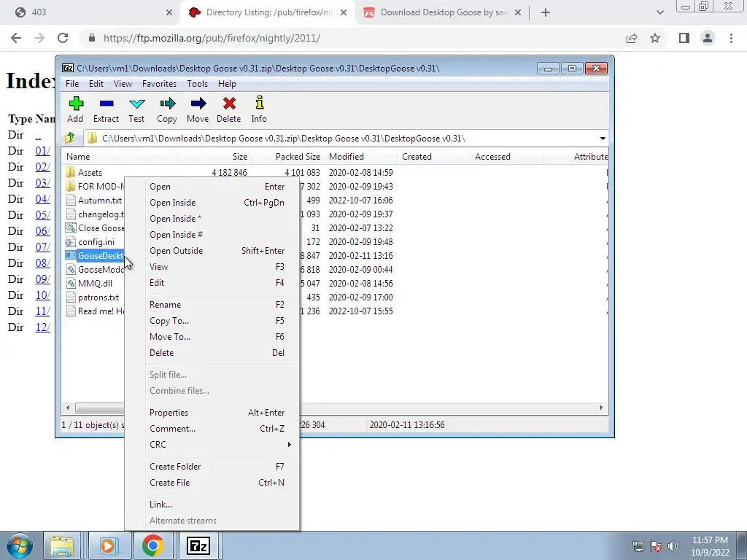Click the up-one-level folder icon

click(69, 138)
